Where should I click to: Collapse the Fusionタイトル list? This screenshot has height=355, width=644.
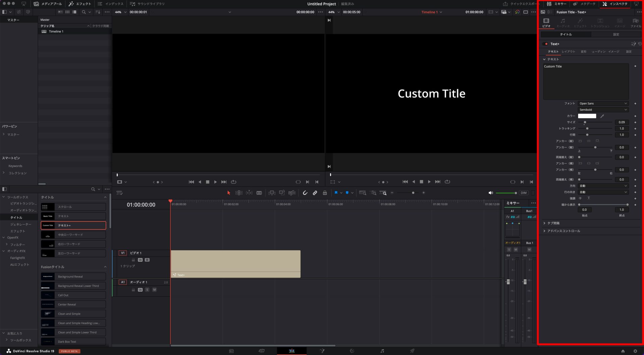[105, 267]
